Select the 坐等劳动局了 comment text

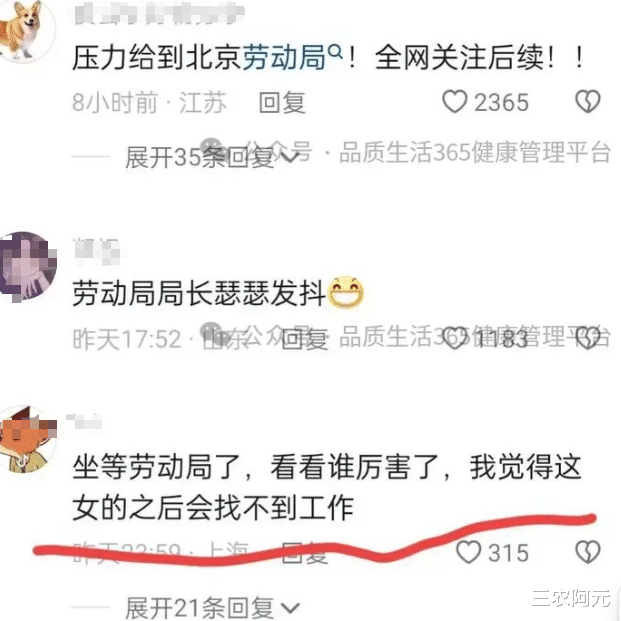click(x=327, y=487)
